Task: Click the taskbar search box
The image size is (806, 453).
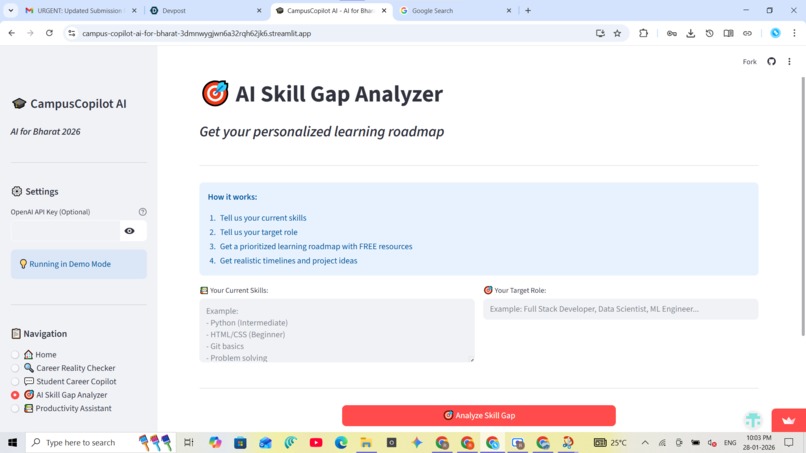Action: 100,442
